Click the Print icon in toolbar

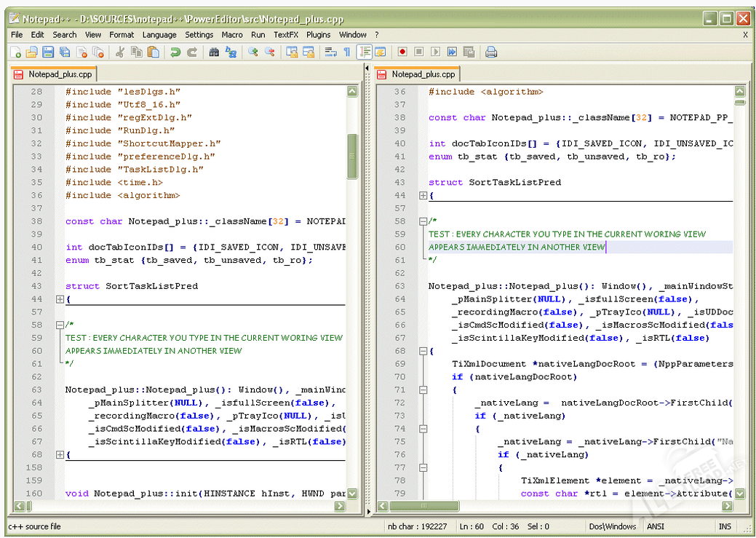(x=491, y=52)
